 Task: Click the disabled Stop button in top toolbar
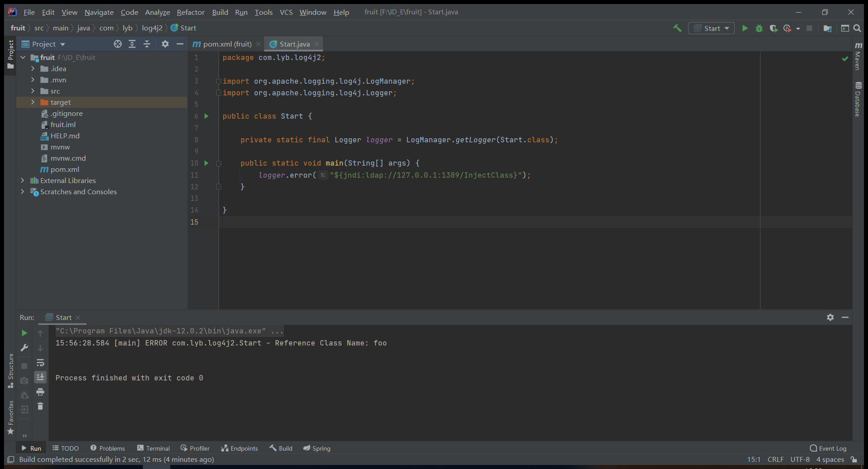click(809, 28)
